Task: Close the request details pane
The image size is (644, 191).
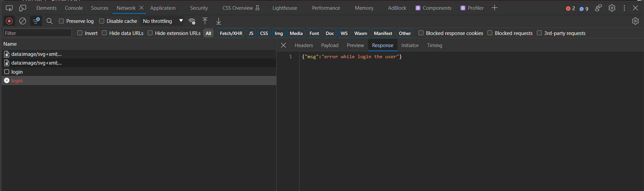Action: [283, 45]
